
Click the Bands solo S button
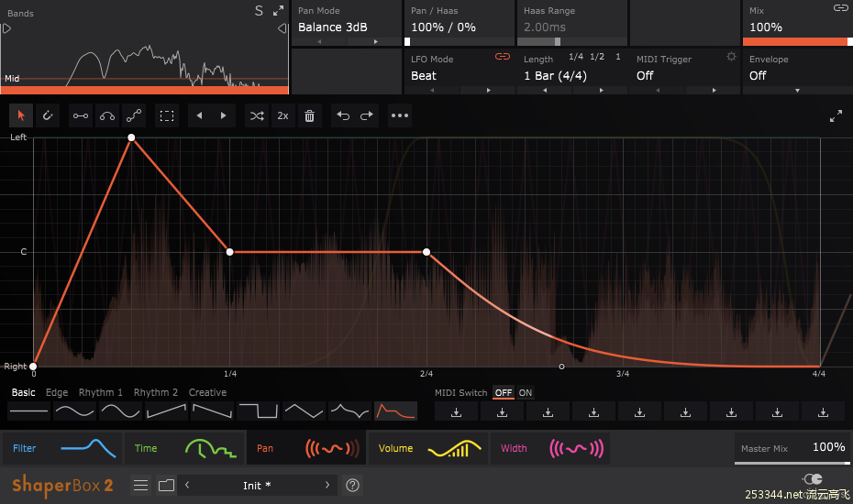tap(259, 10)
